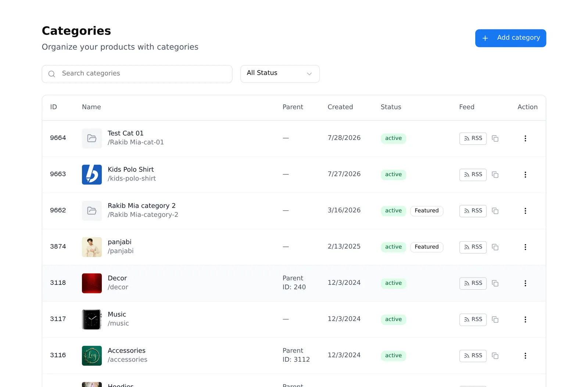Image resolution: width=588 pixels, height=387 pixels.
Task: Open action menu for panjabi category
Action: coord(525,247)
